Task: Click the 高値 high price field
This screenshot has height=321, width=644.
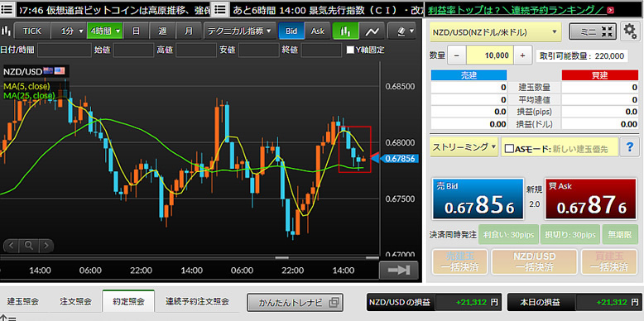Action: pos(196,50)
